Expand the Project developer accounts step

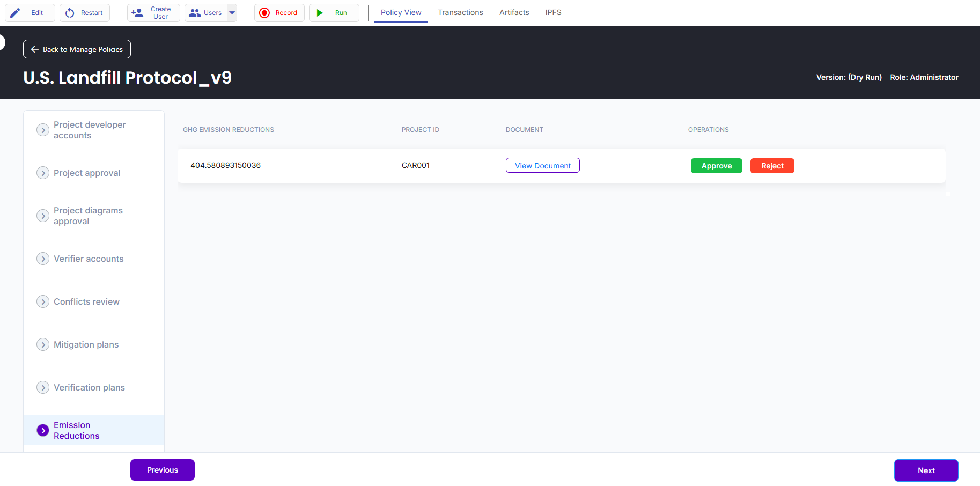coord(43,130)
